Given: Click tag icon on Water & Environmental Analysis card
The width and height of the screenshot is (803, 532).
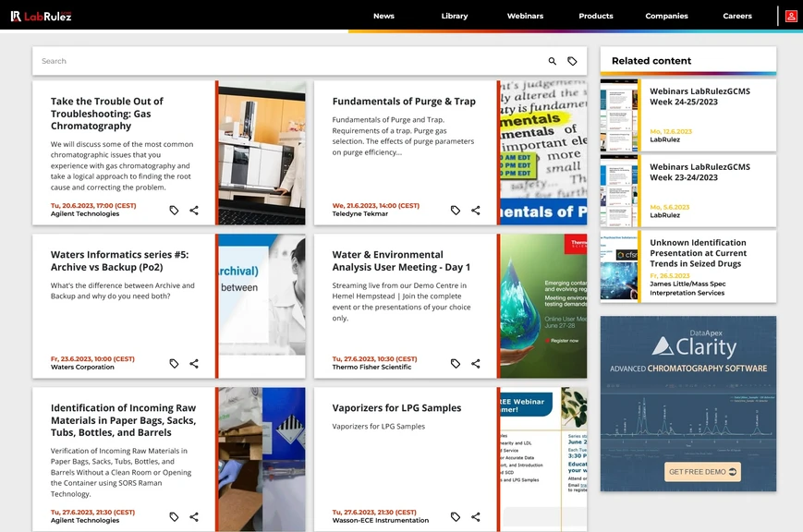Looking at the screenshot, I should tap(456, 363).
